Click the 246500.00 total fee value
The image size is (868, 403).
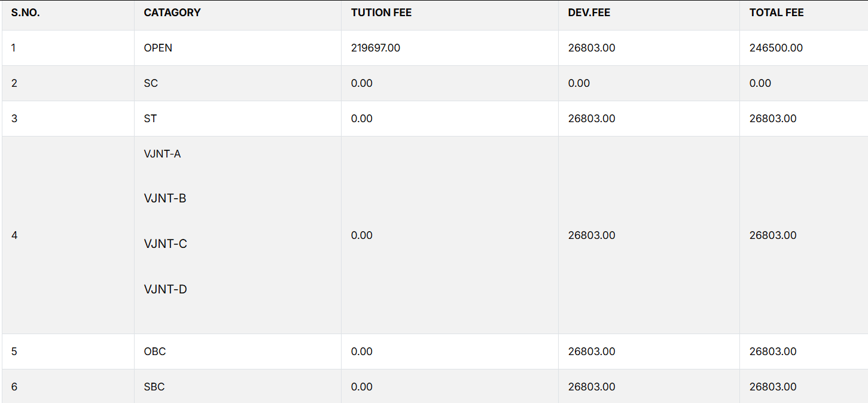pos(776,48)
